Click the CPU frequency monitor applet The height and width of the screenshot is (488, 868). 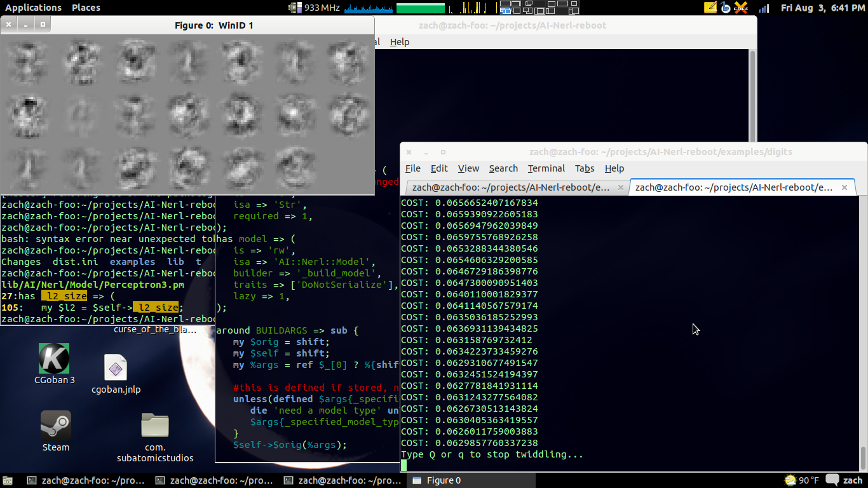(315, 8)
